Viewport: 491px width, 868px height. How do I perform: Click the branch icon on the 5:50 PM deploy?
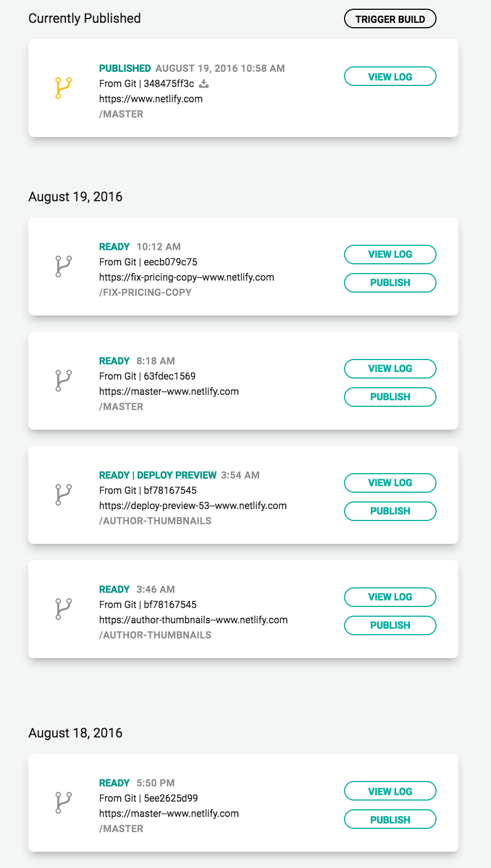click(63, 802)
